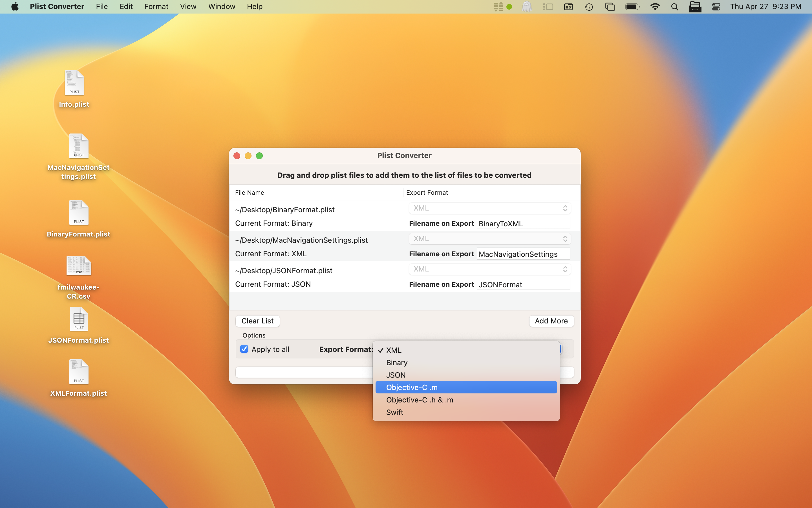This screenshot has width=812, height=508.
Task: Open Control Center in the menu bar
Action: (x=716, y=6)
